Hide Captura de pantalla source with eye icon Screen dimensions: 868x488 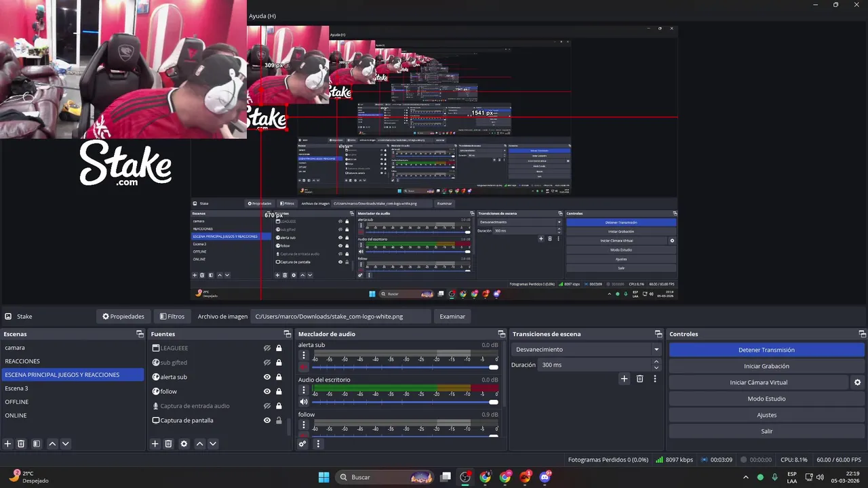point(267,420)
